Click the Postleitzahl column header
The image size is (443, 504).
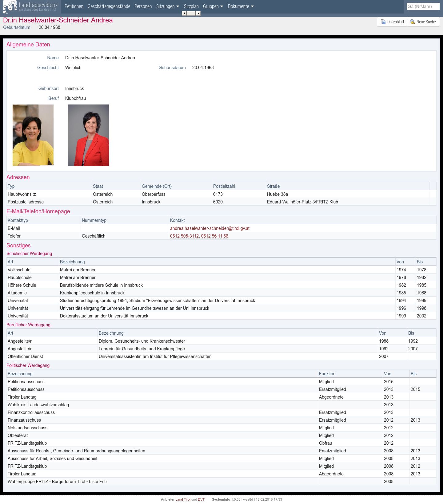[239, 186]
